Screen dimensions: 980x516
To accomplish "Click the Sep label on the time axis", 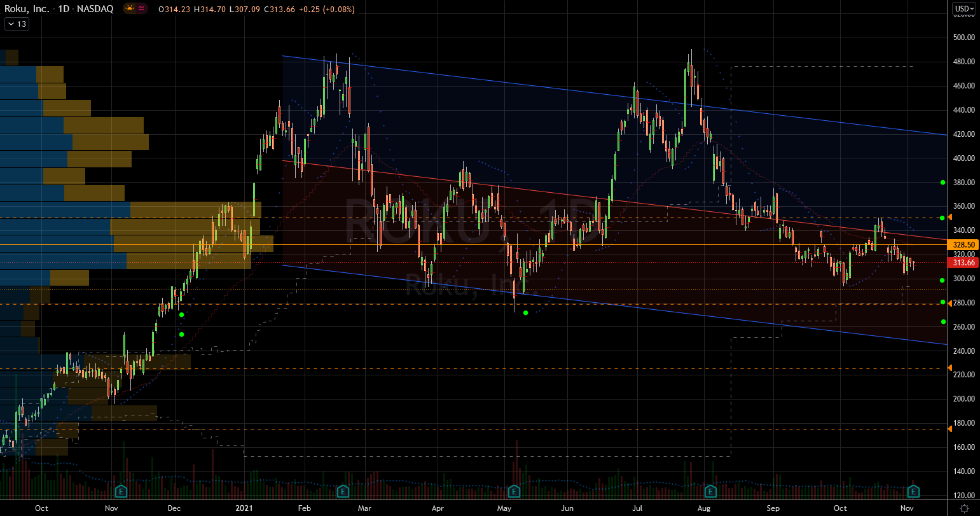I will pos(773,508).
